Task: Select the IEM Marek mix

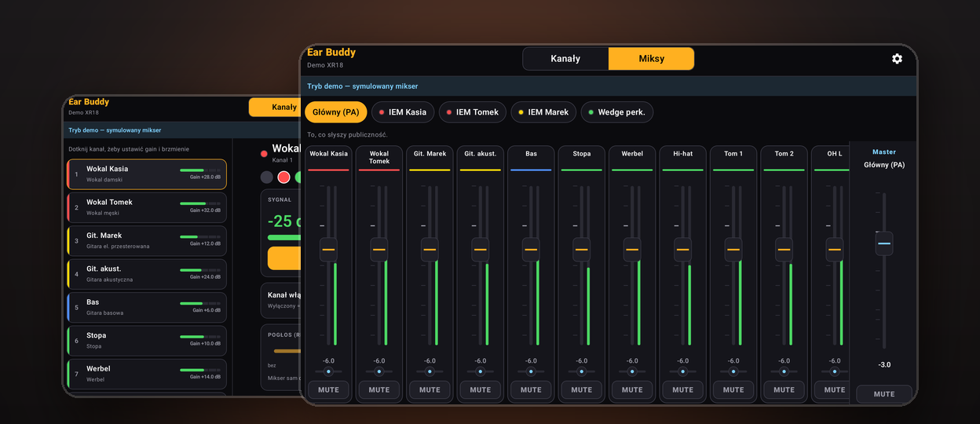Action: point(543,112)
